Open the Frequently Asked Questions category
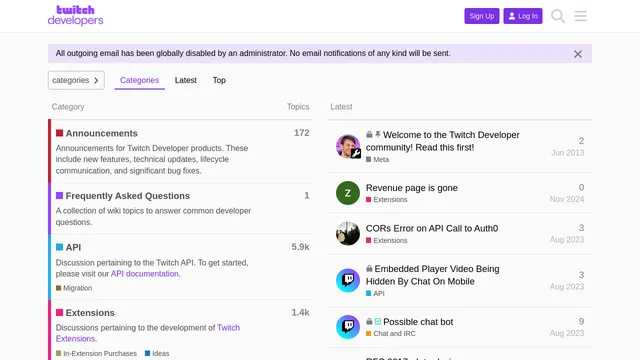Viewport: 640px width, 360px height. tap(128, 196)
